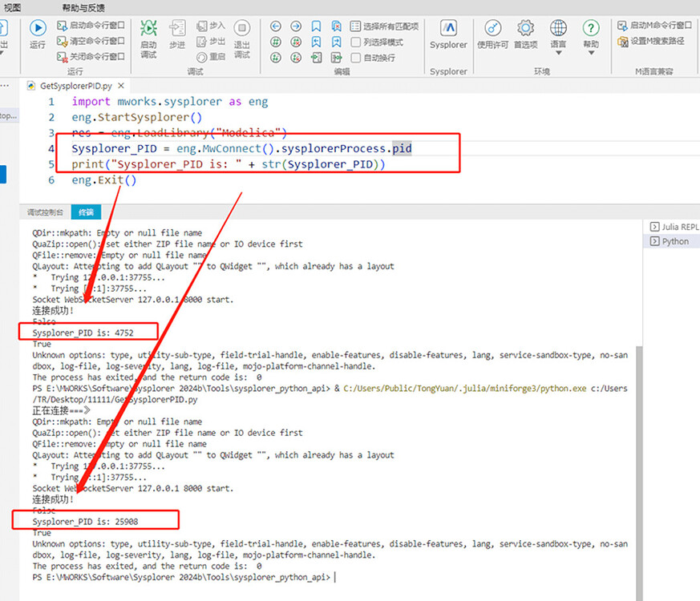Open Sysplorer via its ribbon icon
The image size is (700, 601).
[449, 28]
